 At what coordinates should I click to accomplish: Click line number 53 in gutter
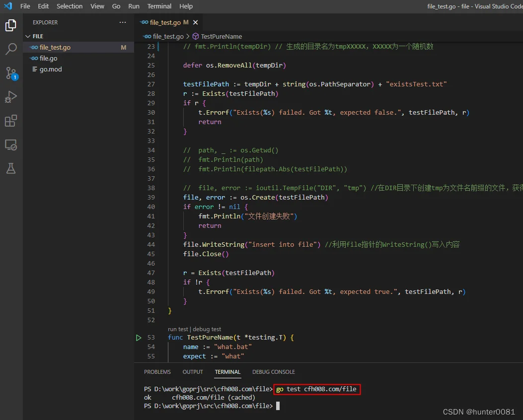151,337
